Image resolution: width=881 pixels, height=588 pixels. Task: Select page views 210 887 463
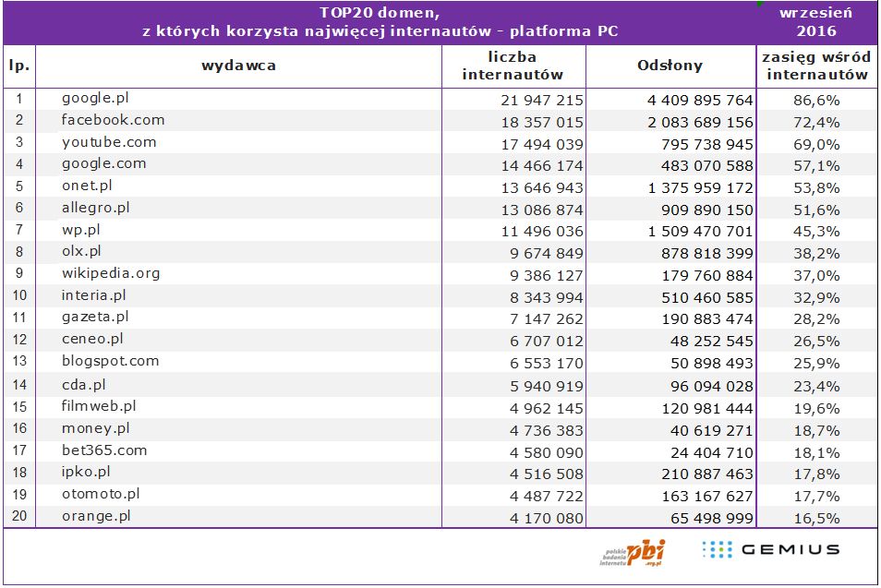707,474
